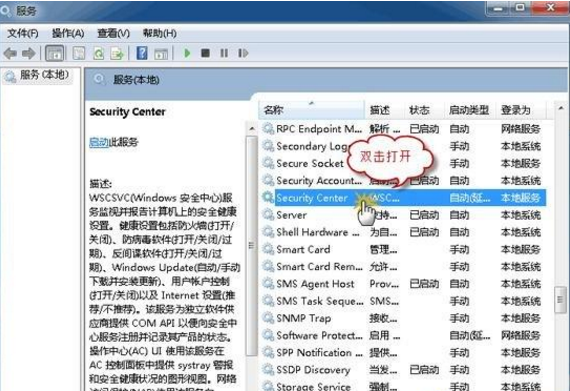The height and width of the screenshot is (391, 570).
Task: Click 已启动 status of SMS Agent Host
Action: click(x=424, y=284)
